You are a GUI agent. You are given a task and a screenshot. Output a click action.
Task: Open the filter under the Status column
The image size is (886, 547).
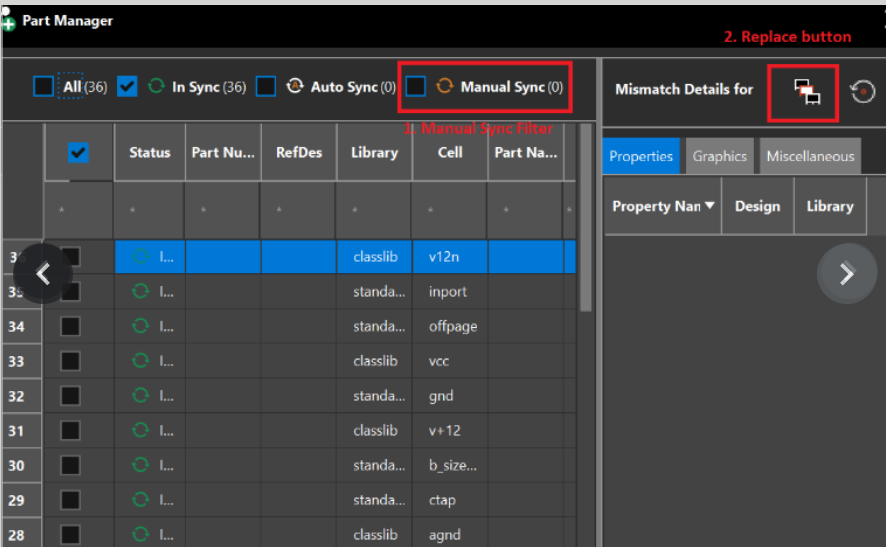tap(150, 211)
